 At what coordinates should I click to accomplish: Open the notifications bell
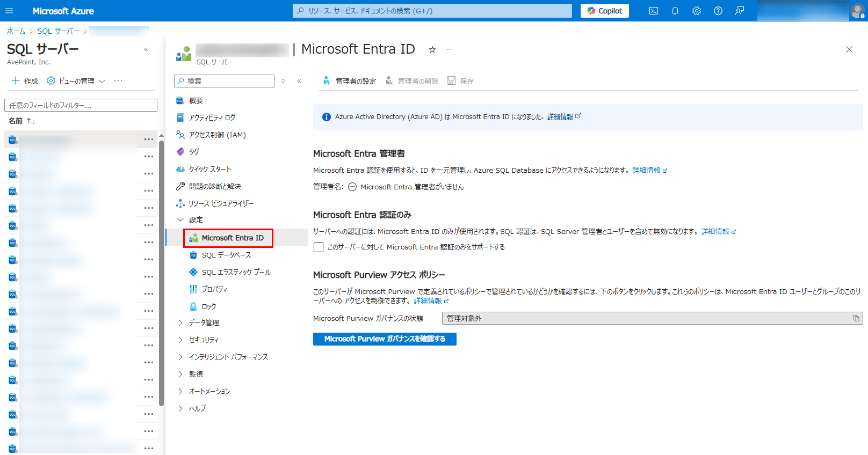pos(675,11)
